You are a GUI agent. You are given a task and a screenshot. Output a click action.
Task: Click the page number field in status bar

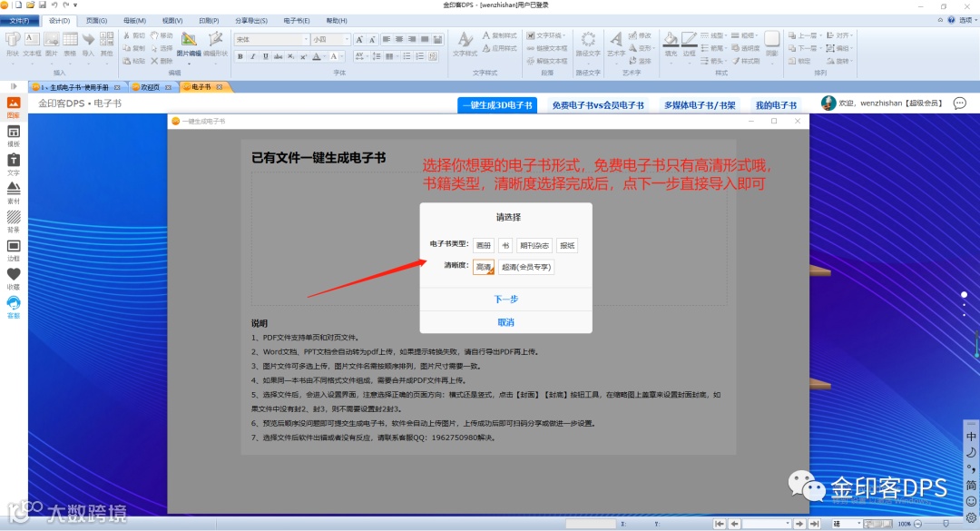click(x=767, y=524)
